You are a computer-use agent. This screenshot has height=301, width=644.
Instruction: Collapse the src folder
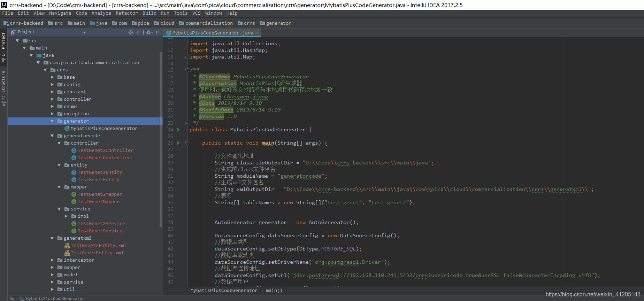click(17, 41)
